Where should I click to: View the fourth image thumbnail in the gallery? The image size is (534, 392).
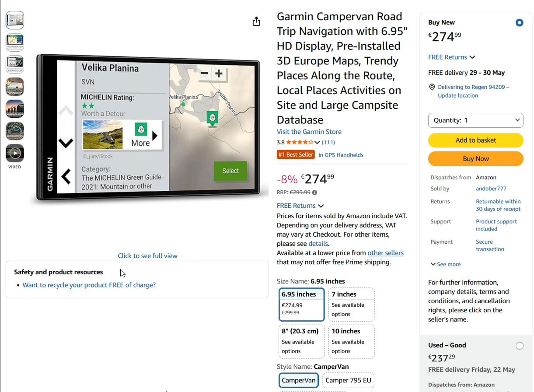click(x=15, y=87)
